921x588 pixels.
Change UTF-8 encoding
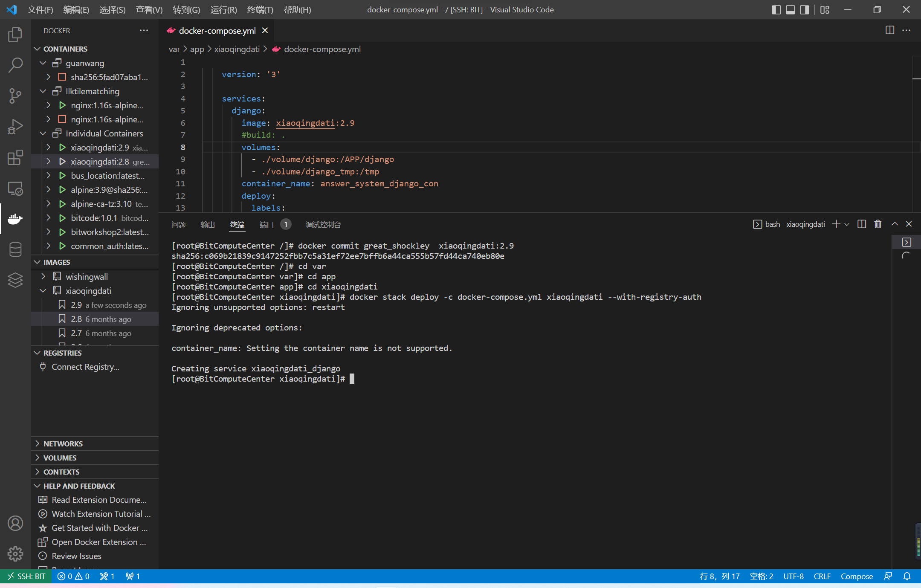coord(793,576)
